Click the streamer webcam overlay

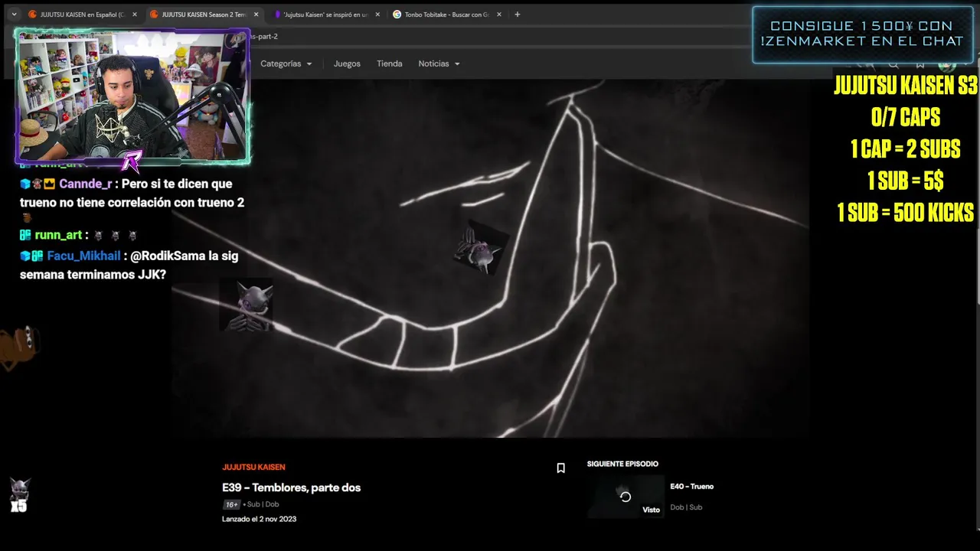[132, 96]
